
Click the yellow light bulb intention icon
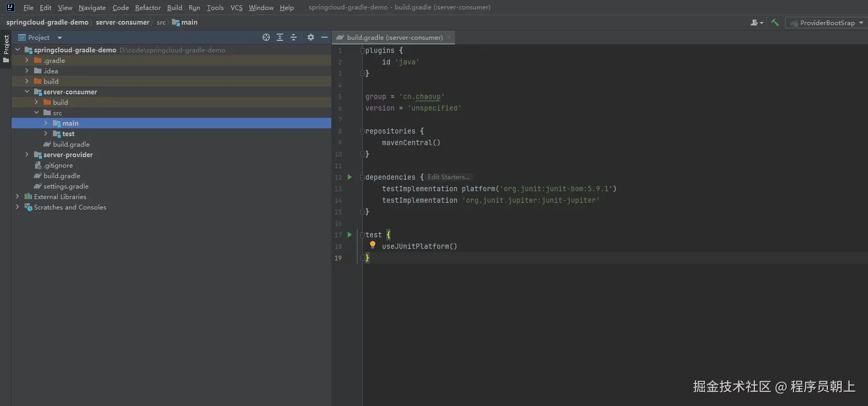(x=373, y=245)
